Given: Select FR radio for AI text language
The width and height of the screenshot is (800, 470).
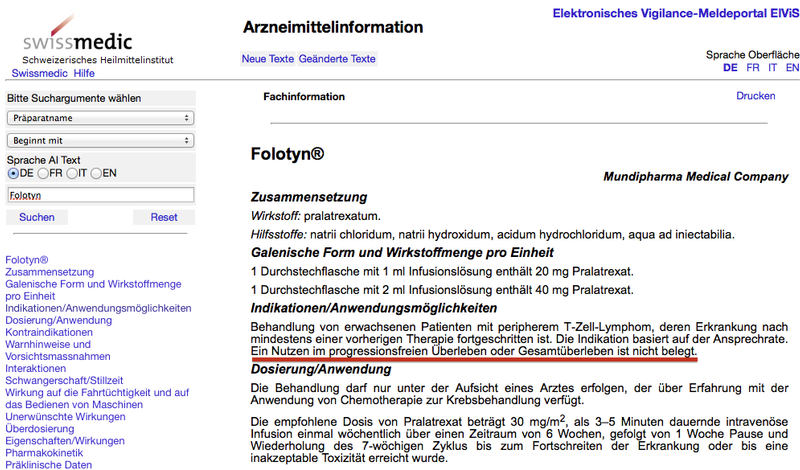Looking at the screenshot, I should point(43,174).
